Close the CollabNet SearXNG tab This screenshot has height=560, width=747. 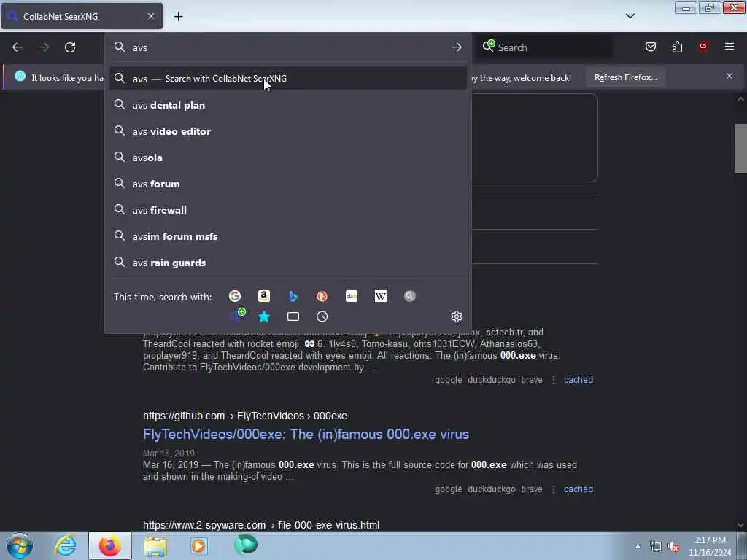pyautogui.click(x=151, y=16)
